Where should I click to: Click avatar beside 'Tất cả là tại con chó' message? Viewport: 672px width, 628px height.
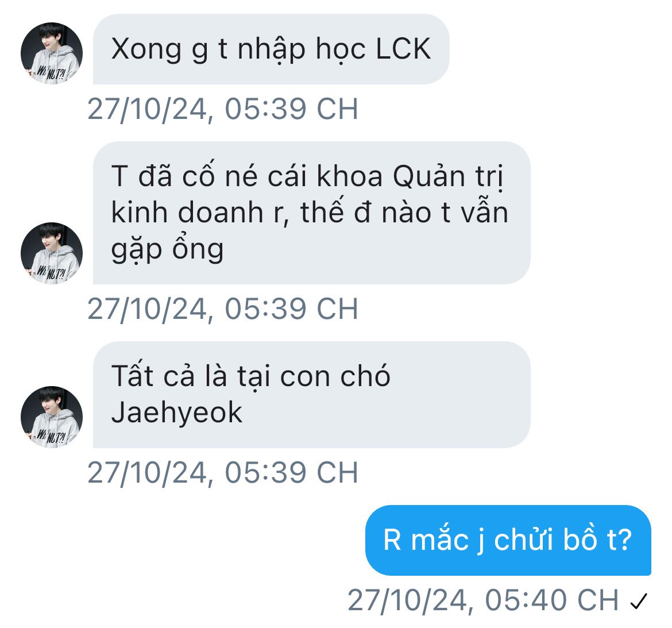tap(52, 417)
